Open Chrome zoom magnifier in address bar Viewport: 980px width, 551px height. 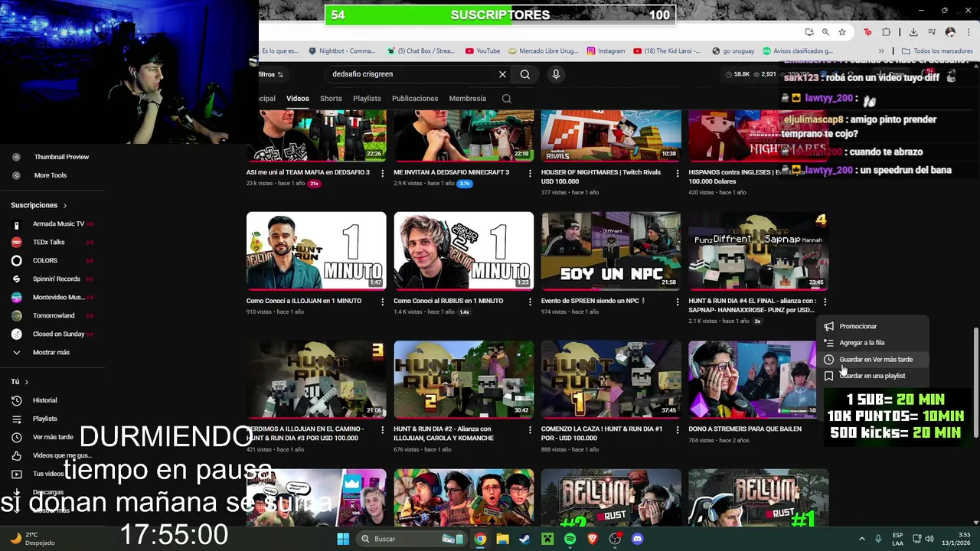pos(825,32)
